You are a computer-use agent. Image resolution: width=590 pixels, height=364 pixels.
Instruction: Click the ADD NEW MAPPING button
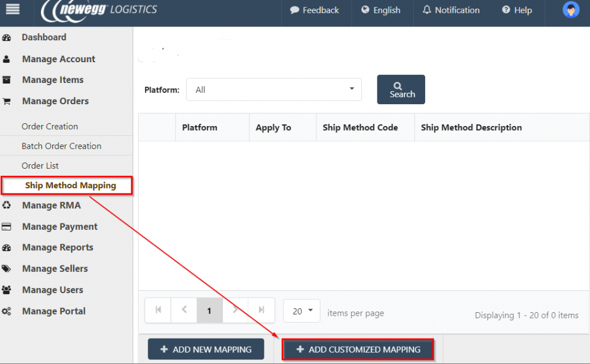click(206, 349)
